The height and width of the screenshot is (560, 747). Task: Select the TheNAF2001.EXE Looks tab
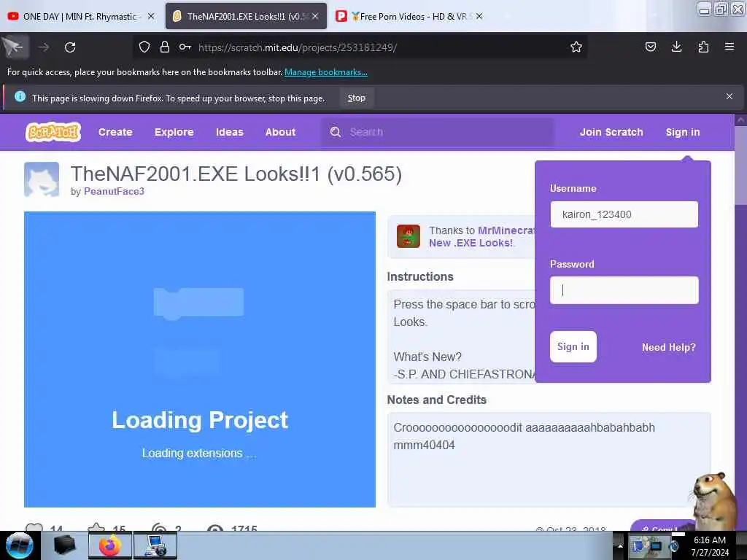pos(246,16)
